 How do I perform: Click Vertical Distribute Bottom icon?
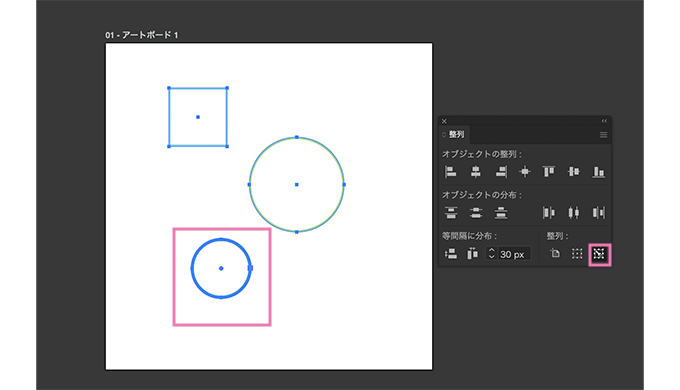pos(500,213)
